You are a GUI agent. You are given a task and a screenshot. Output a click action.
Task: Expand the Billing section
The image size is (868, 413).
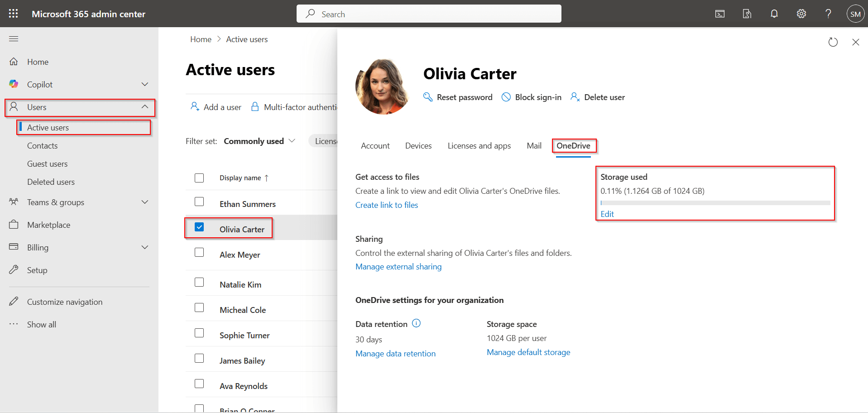tap(144, 247)
